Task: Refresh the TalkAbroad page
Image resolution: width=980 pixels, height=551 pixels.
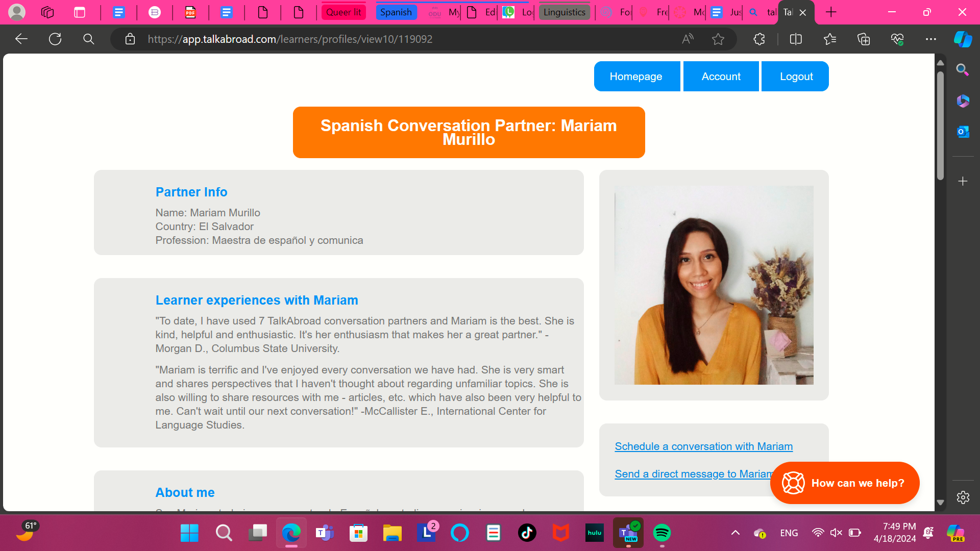Action: coord(55,39)
